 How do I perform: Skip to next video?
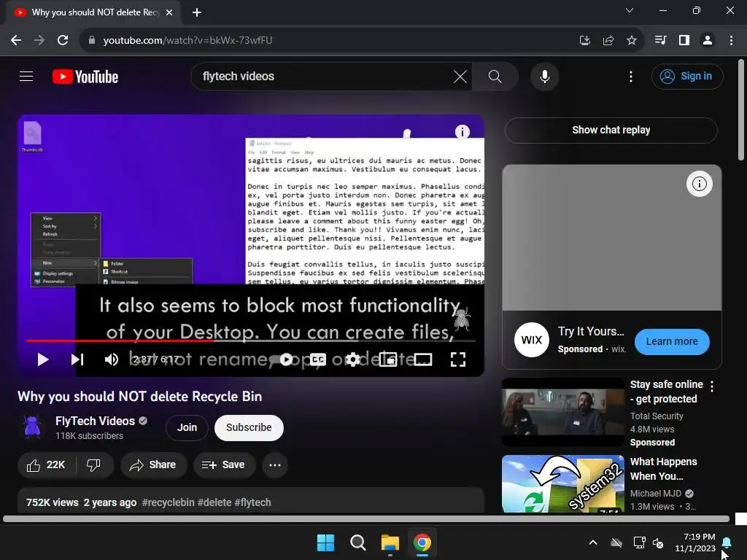[x=77, y=359]
